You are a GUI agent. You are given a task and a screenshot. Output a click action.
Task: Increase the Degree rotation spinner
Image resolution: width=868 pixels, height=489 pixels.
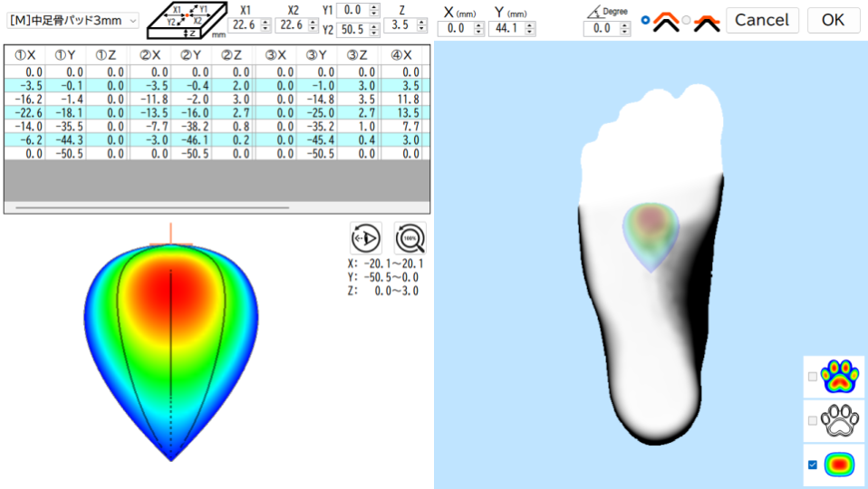(x=625, y=24)
